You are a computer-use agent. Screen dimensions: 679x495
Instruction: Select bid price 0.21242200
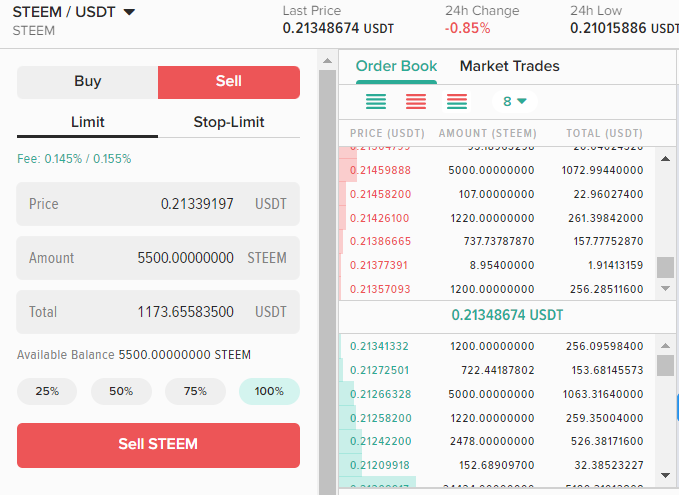tap(380, 441)
